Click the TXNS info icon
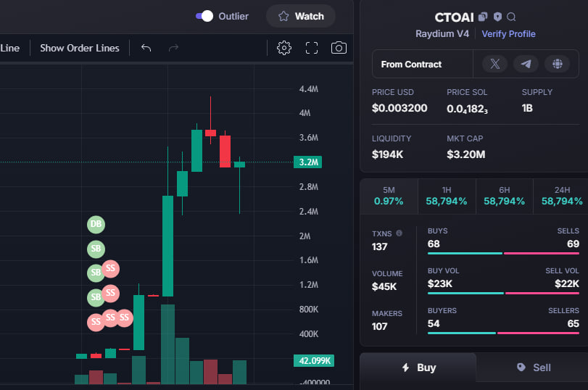 [399, 233]
